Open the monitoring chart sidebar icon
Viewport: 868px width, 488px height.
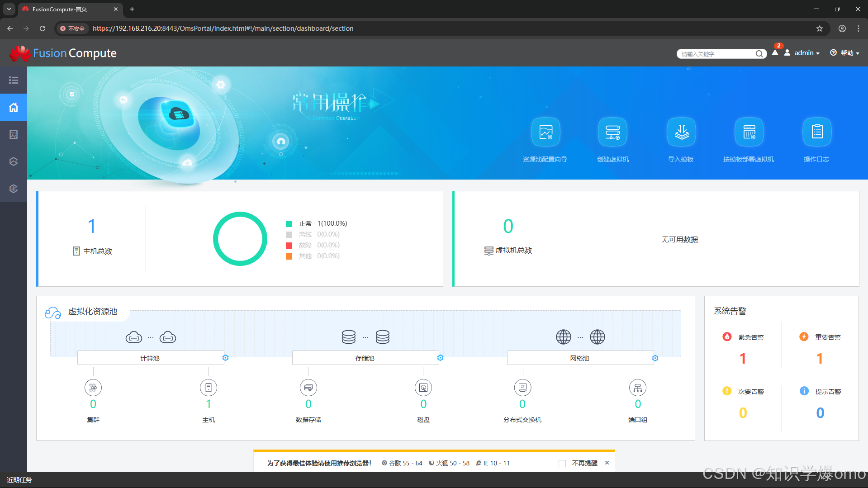(14, 134)
